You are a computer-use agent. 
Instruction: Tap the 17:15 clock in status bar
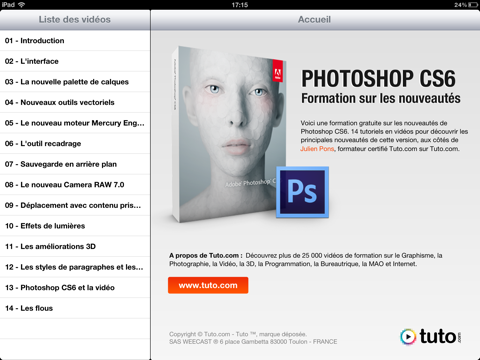point(240,5)
